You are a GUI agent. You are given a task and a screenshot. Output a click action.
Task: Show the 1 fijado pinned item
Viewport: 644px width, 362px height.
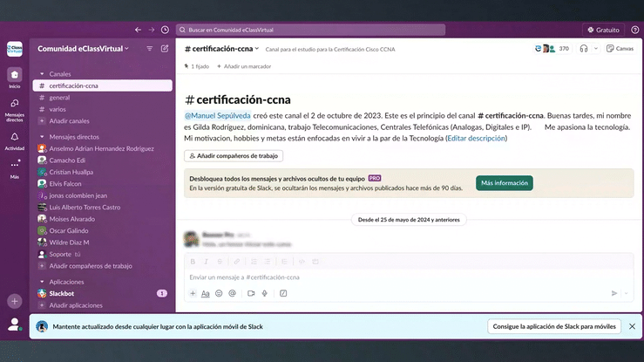[x=197, y=66]
